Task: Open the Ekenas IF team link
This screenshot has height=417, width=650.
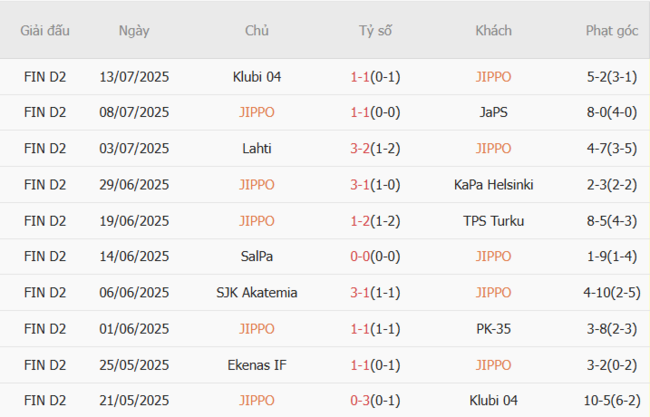Action: (x=256, y=364)
